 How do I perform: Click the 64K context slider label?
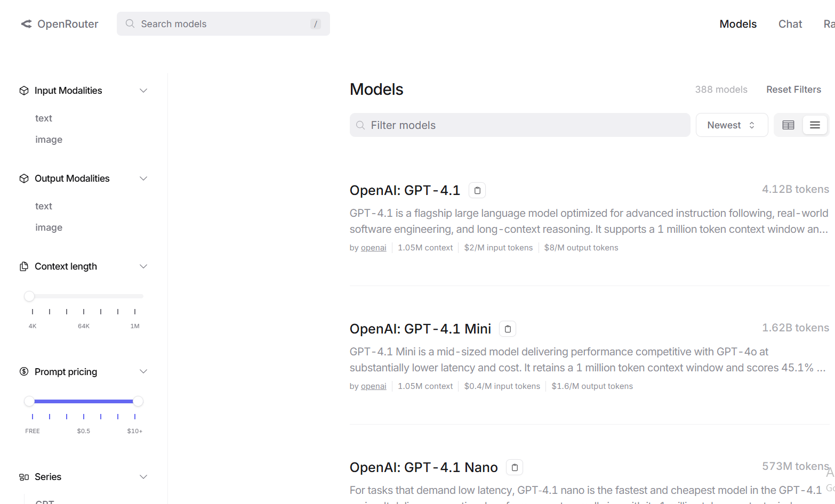84,326
